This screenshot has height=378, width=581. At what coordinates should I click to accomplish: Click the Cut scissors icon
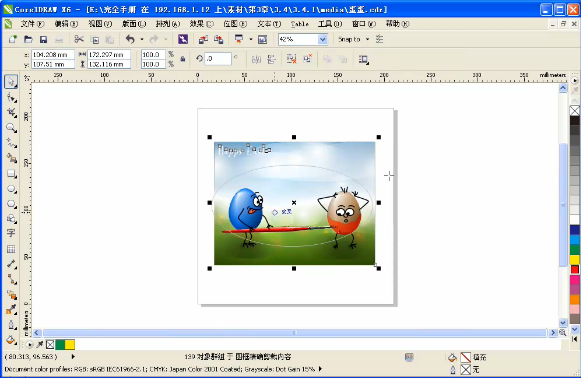pos(79,39)
